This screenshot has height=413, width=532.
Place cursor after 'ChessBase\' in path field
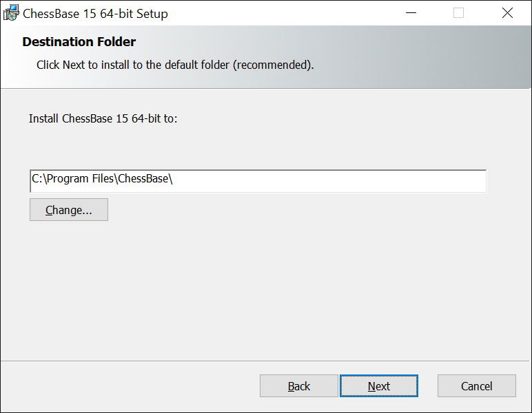point(173,179)
